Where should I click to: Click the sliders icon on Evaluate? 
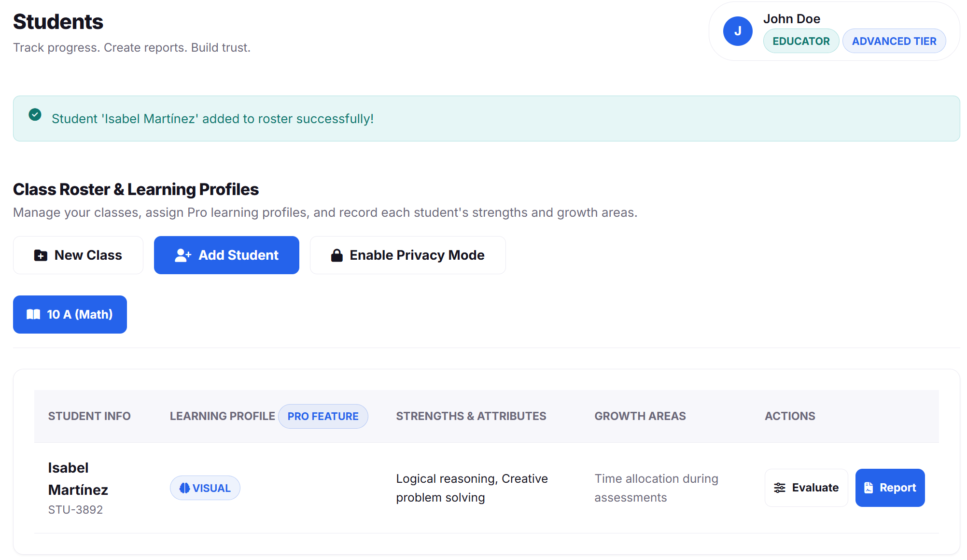(x=780, y=488)
